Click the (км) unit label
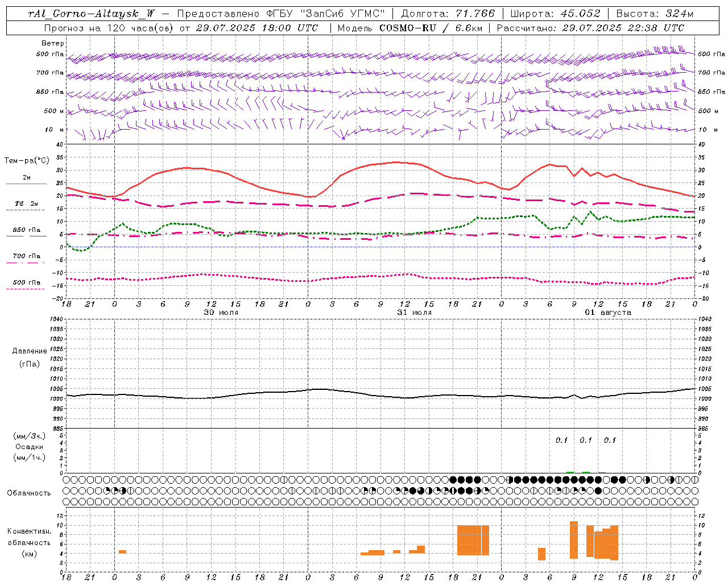This screenshot has width=728, height=582. tap(30, 554)
